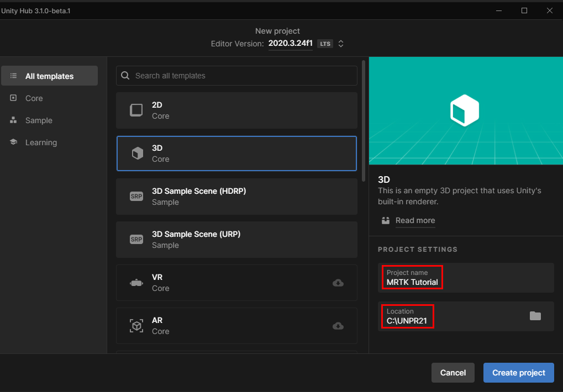Select the 3D Sample Scene (URP) template
Screen dimensions: 563x392
pos(236,239)
